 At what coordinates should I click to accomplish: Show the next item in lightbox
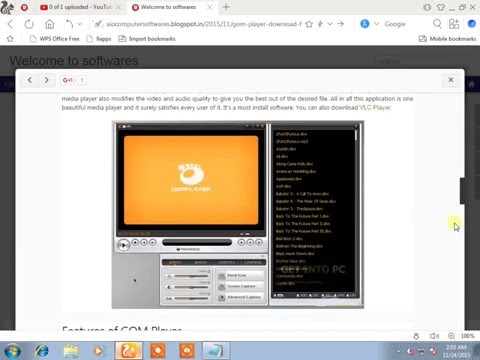point(46,80)
